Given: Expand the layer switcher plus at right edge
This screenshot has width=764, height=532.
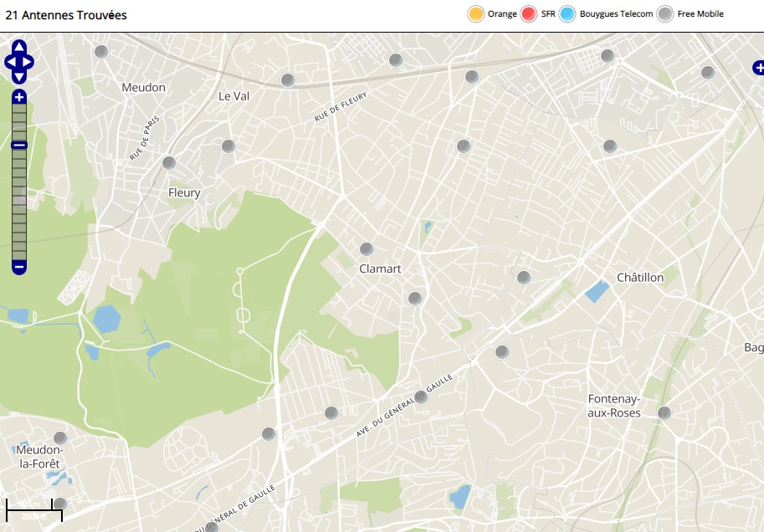Looking at the screenshot, I should pos(759,69).
